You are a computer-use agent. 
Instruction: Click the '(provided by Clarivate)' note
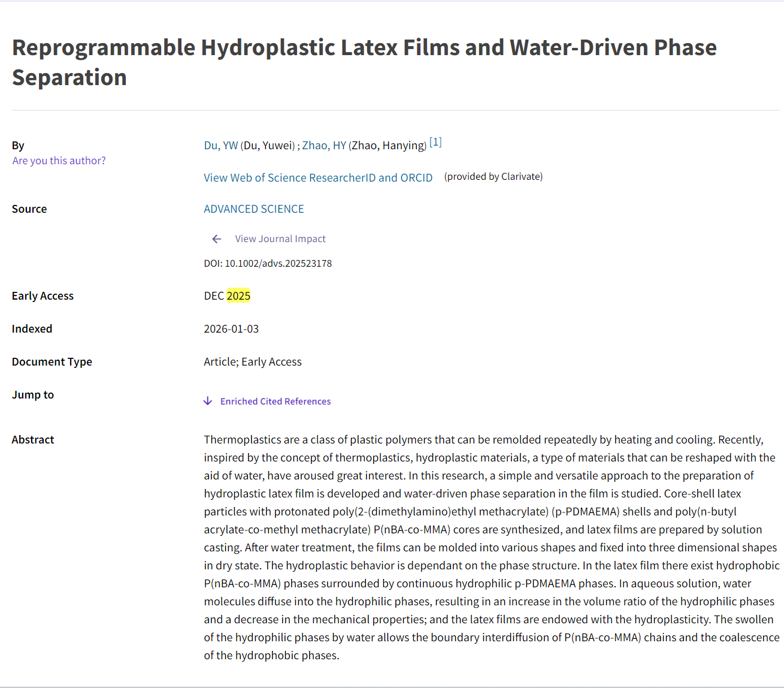pos(493,177)
